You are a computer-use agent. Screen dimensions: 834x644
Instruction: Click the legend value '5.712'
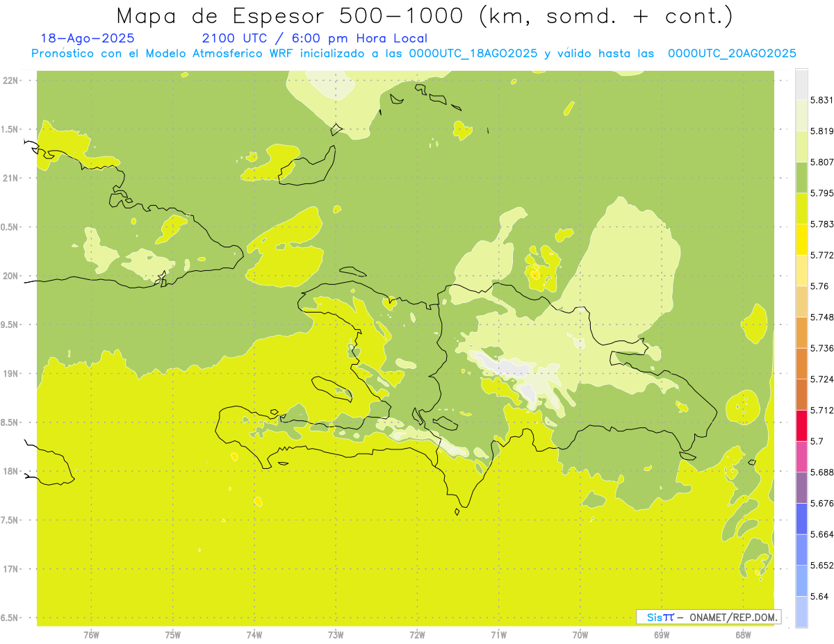pyautogui.click(x=821, y=411)
